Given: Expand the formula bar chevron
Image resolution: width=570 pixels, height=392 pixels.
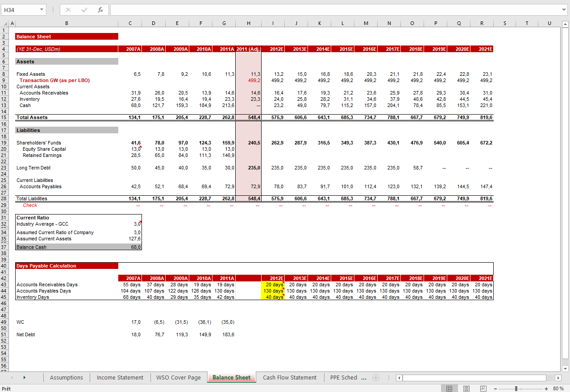Looking at the screenshot, I should (564, 9).
